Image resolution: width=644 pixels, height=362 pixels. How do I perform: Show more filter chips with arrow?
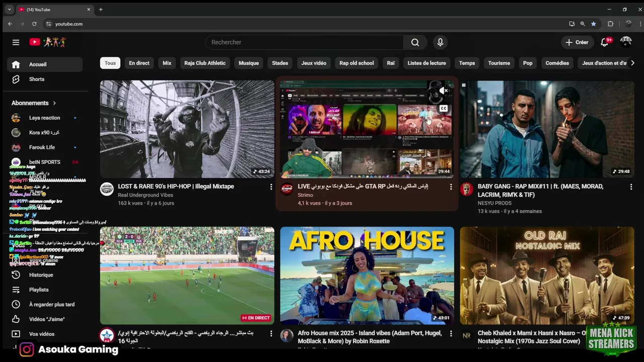(632, 63)
